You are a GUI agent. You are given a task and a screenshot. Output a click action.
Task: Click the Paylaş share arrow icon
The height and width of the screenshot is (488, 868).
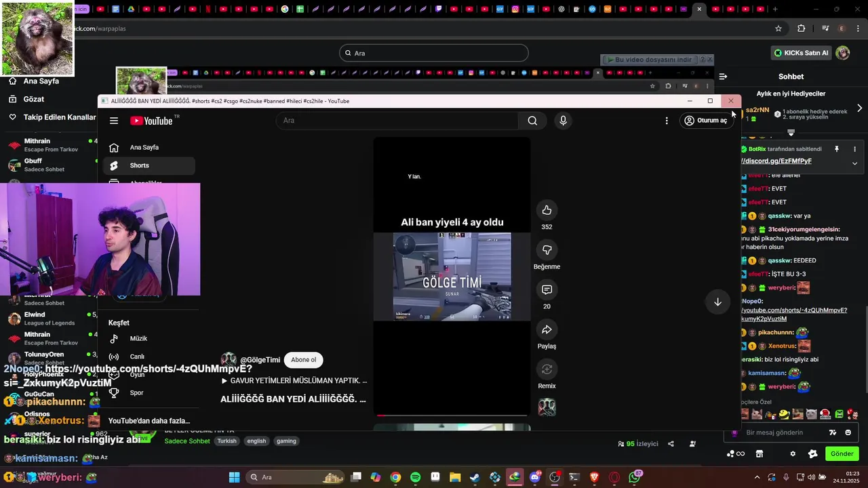(547, 329)
